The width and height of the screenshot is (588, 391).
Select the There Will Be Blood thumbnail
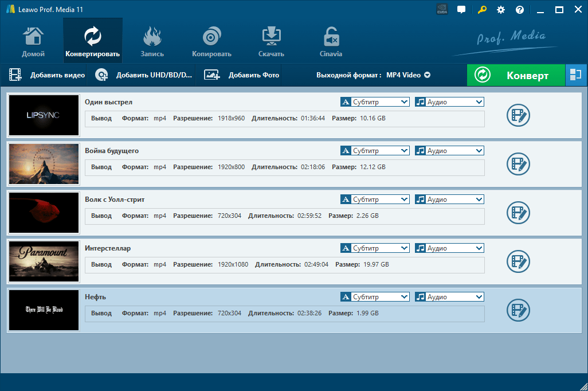pos(44,310)
